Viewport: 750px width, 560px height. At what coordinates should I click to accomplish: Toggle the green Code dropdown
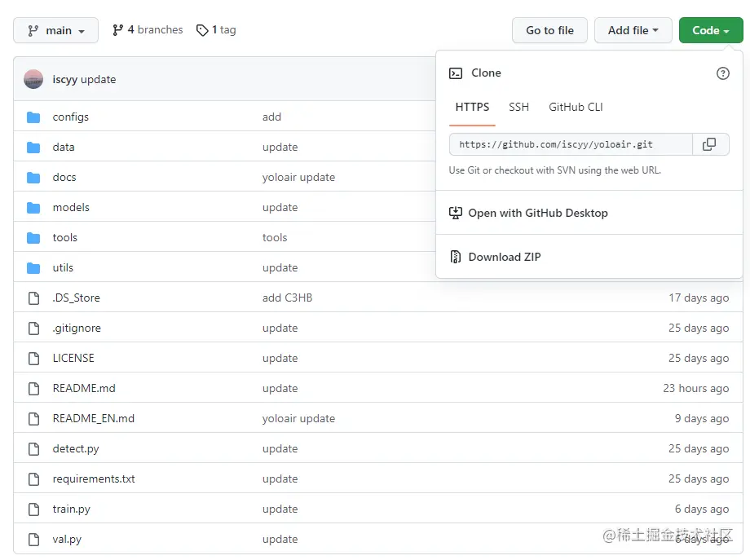711,30
